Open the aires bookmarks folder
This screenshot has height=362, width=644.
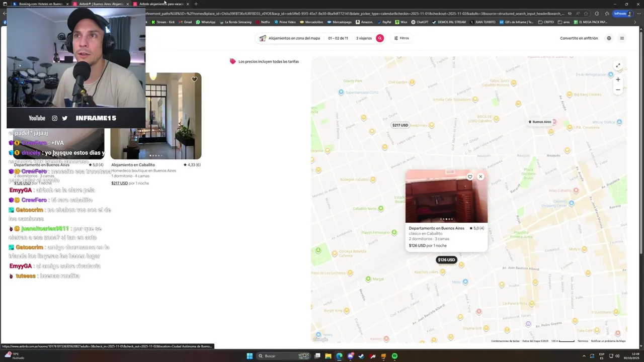(x=564, y=22)
